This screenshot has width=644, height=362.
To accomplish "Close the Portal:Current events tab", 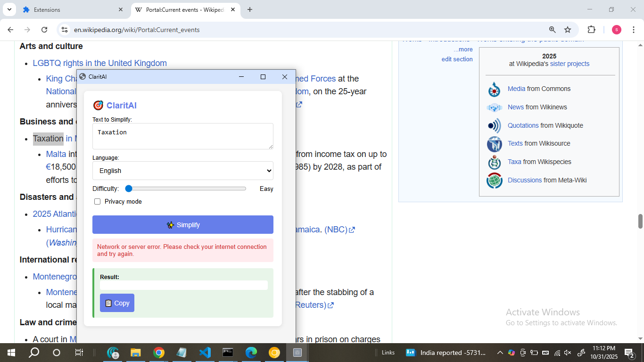I will pos(233,9).
